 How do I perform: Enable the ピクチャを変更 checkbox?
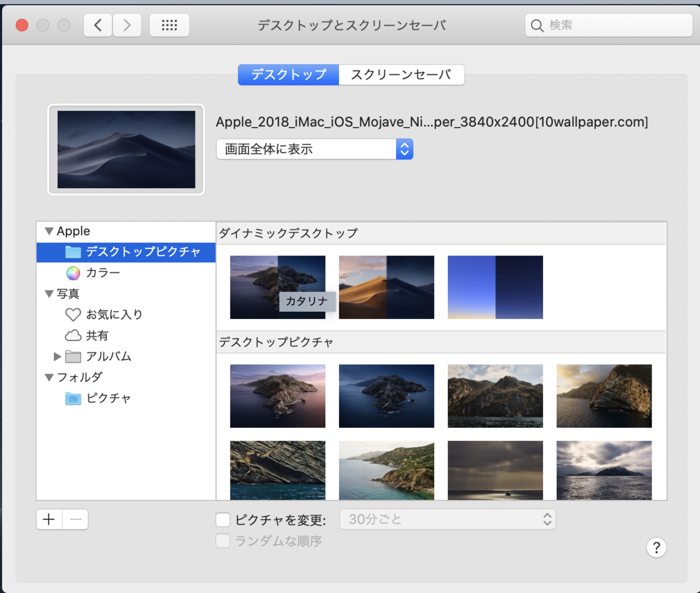(x=223, y=519)
